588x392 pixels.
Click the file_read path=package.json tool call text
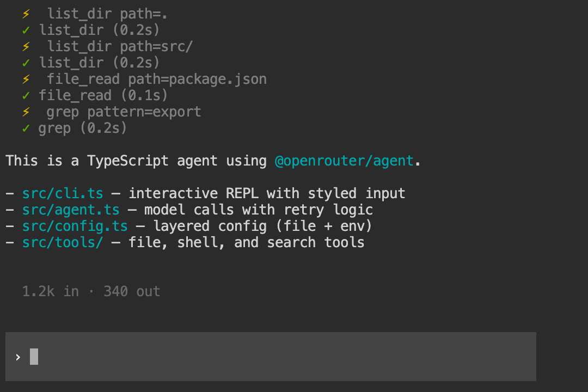pyautogui.click(x=157, y=79)
